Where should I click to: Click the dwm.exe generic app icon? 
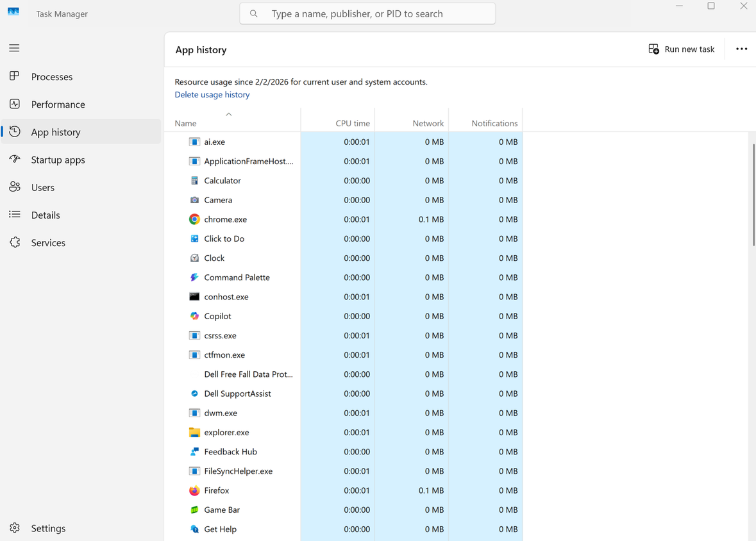(x=194, y=413)
